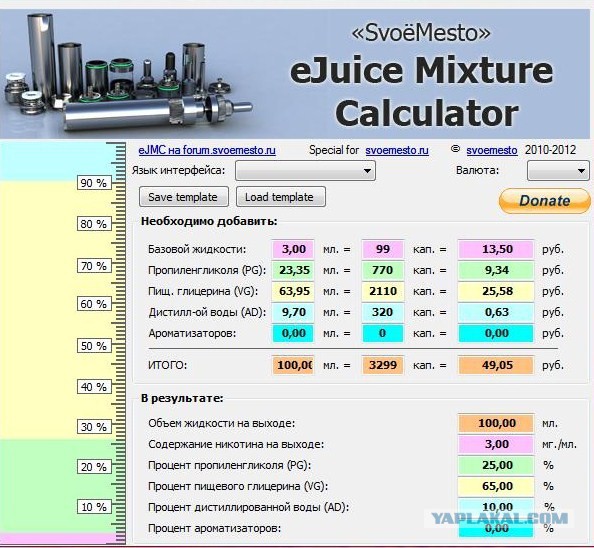The height and width of the screenshot is (548, 594).
Task: Select the distilled water 320 drops field
Action: [x=383, y=312]
